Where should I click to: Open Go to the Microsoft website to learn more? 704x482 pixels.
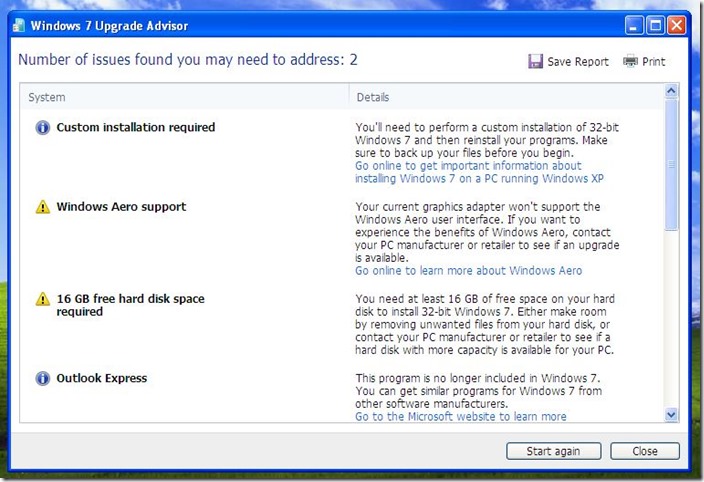[x=461, y=416]
